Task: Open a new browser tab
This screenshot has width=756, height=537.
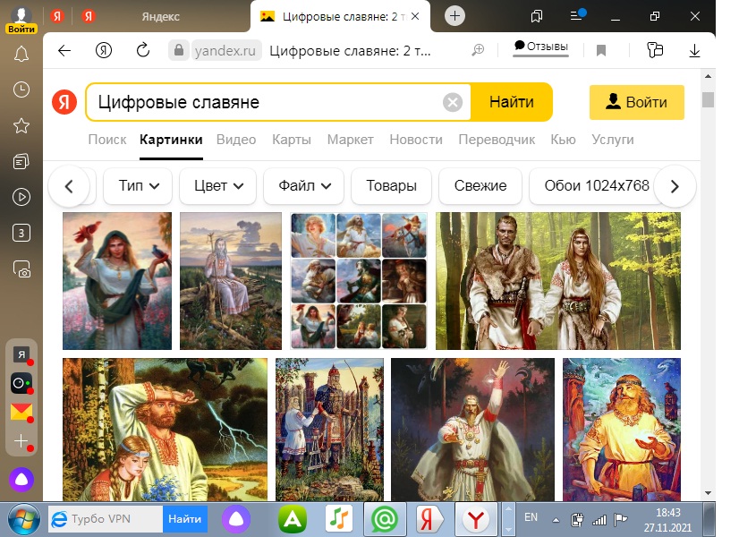Action: (454, 16)
